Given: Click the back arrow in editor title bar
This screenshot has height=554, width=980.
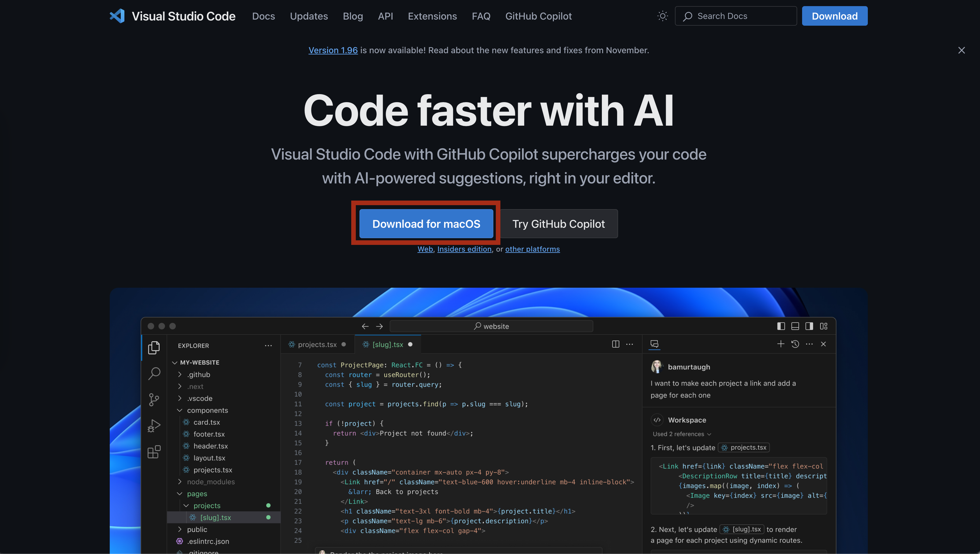Looking at the screenshot, I should pos(365,326).
